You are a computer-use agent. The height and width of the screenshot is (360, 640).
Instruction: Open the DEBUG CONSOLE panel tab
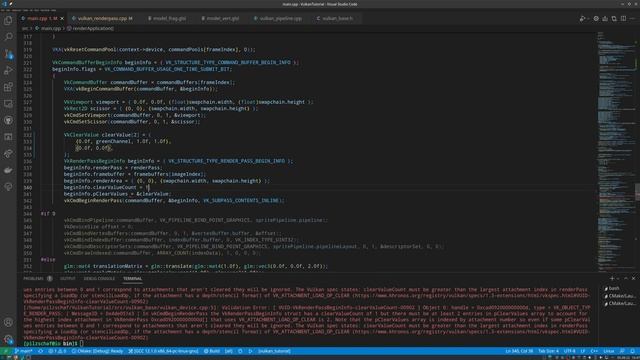(99, 278)
